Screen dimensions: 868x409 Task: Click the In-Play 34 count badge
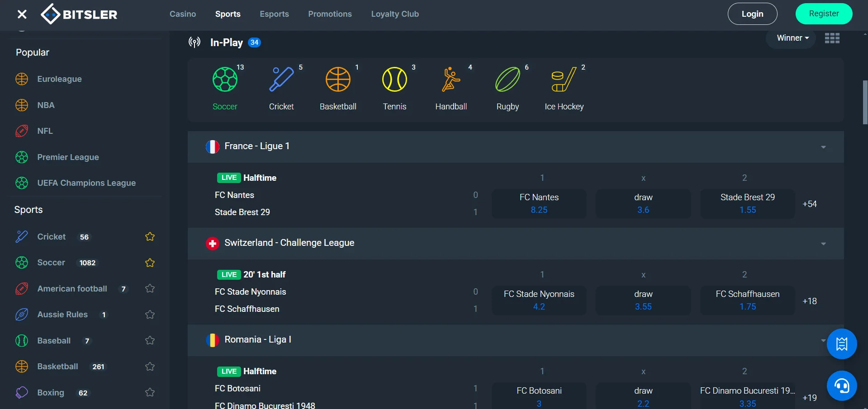click(255, 42)
